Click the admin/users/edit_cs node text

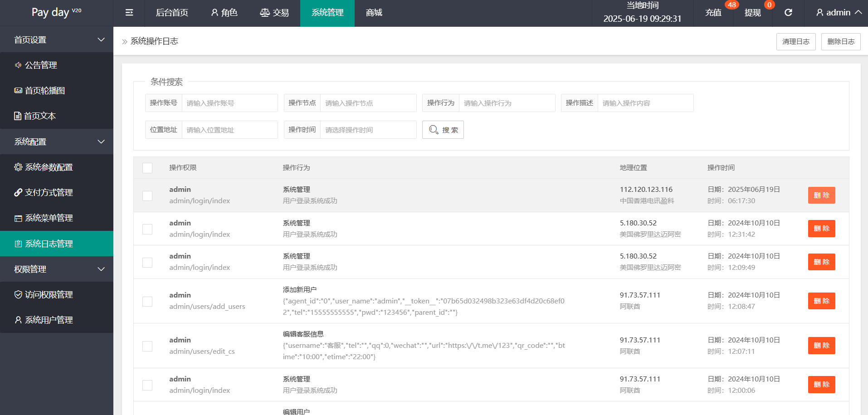(202, 352)
